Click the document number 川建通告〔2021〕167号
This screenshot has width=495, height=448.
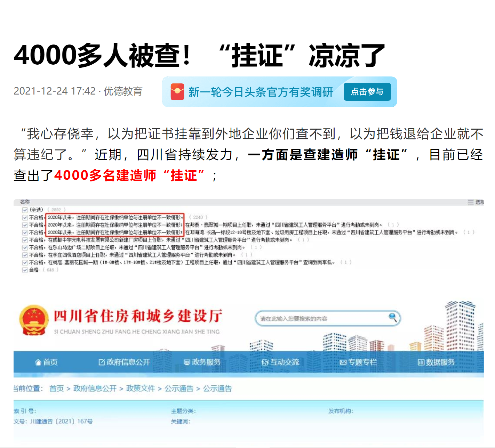(61, 421)
